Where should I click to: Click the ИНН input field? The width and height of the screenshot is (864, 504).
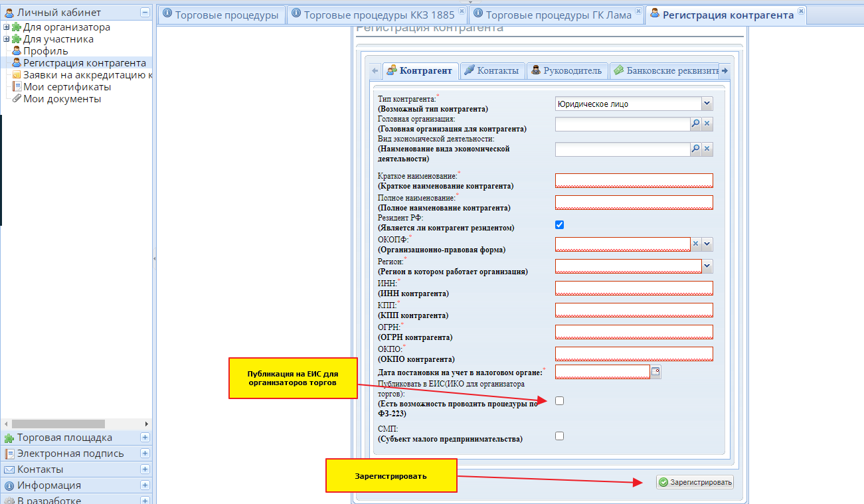pos(634,288)
